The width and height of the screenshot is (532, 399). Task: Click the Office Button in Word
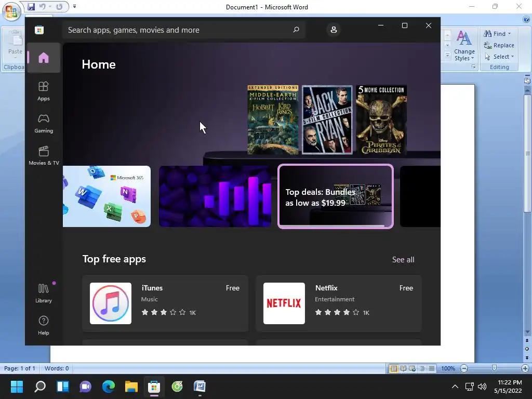tap(11, 11)
